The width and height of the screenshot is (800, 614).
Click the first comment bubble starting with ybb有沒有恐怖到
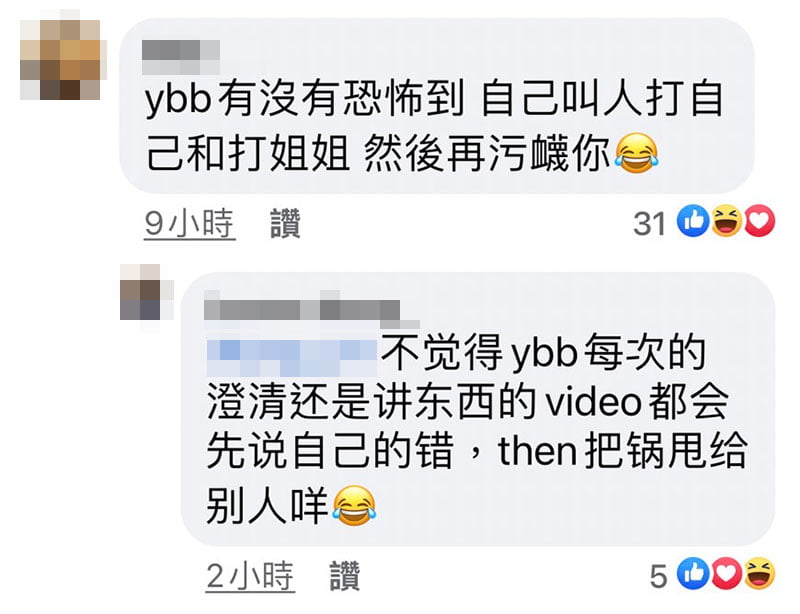pyautogui.click(x=437, y=106)
